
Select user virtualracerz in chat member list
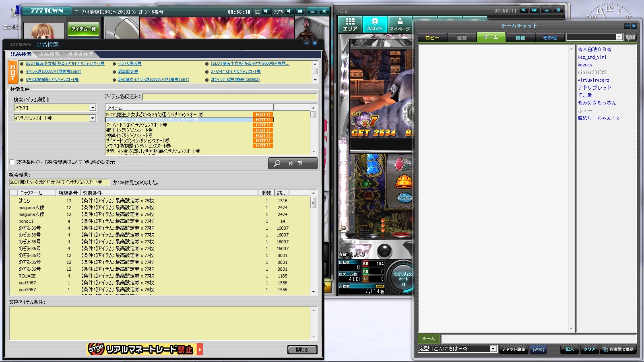tap(593, 80)
